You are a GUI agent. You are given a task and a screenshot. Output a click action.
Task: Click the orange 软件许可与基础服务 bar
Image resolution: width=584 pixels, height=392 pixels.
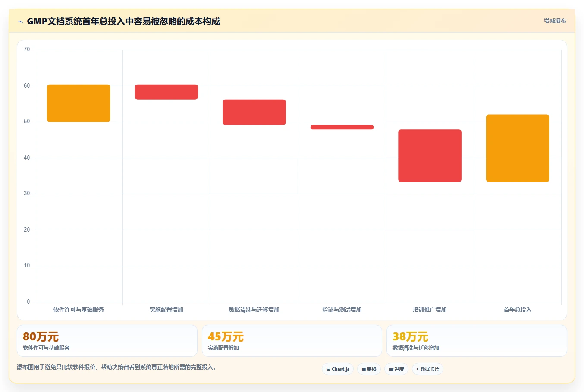tap(78, 103)
